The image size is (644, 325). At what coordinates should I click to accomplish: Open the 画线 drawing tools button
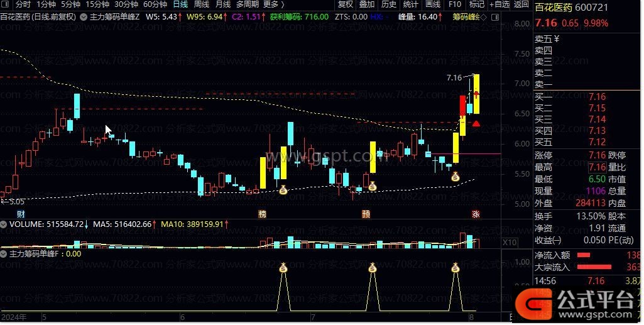point(432,4)
